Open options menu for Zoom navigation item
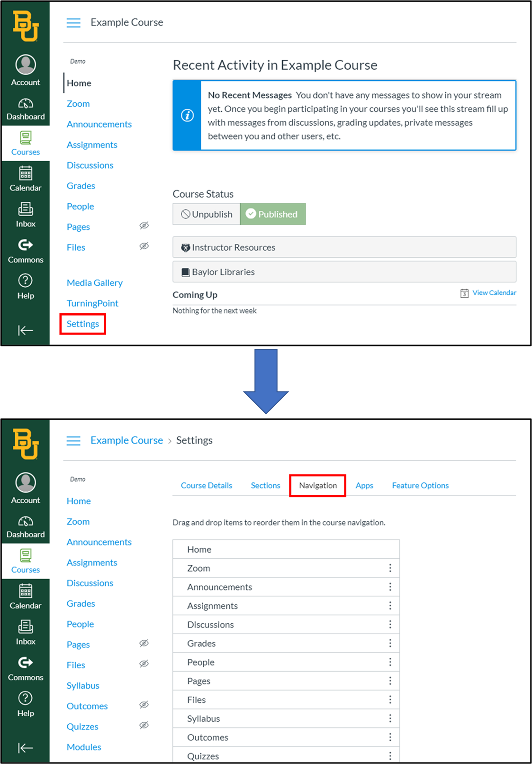The image size is (532, 764). 390,568
